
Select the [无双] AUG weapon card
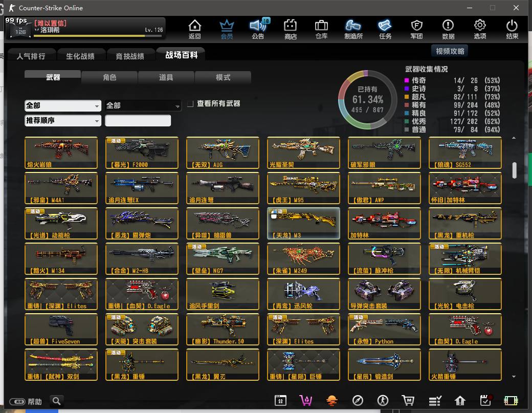[x=223, y=153]
